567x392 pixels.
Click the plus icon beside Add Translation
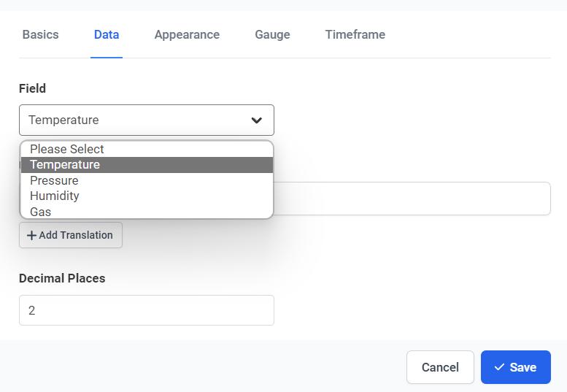click(31, 236)
